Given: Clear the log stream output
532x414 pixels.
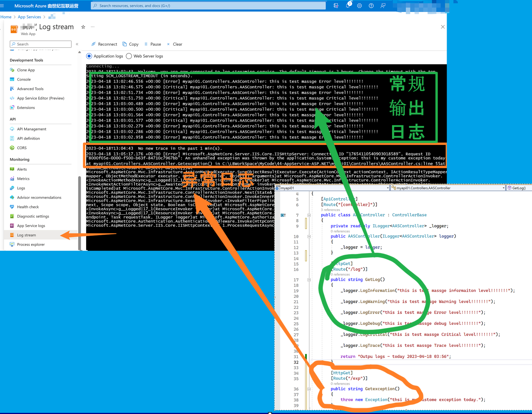Looking at the screenshot, I should point(175,44).
